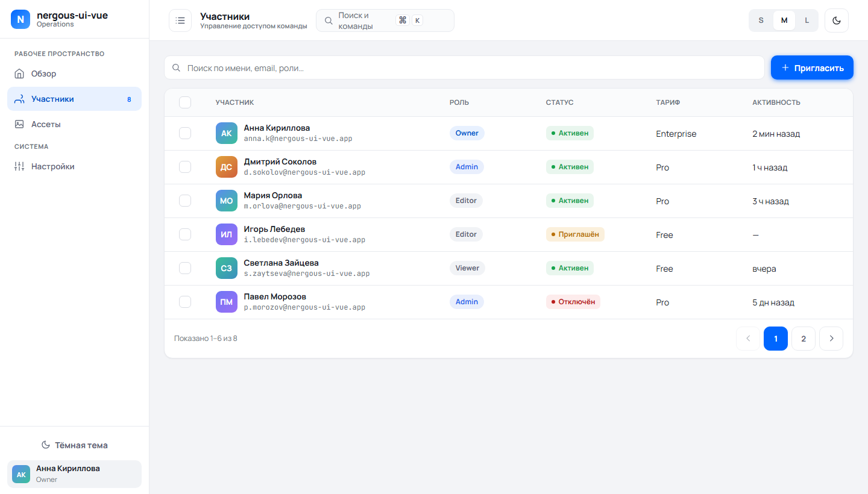Image resolution: width=868 pixels, height=494 pixels.
Task: Open Настройки in the sidebar
Action: (74, 166)
